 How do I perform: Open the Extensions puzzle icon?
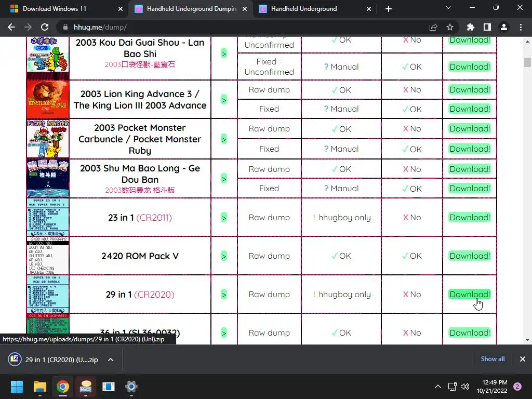coord(470,27)
